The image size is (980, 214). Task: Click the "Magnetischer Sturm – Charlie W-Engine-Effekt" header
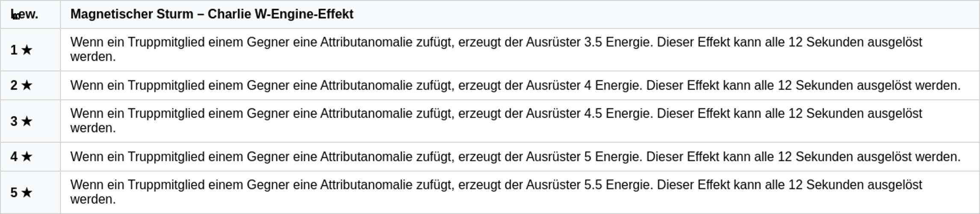coord(212,15)
